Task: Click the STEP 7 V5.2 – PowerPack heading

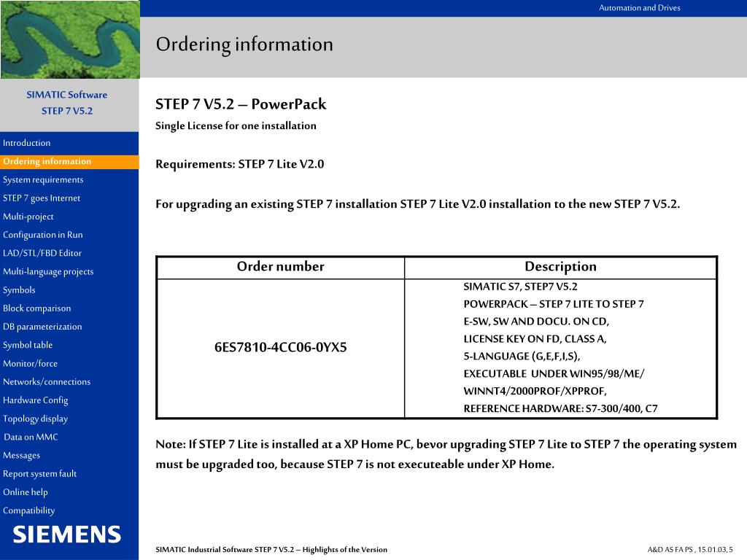Action: (241, 104)
